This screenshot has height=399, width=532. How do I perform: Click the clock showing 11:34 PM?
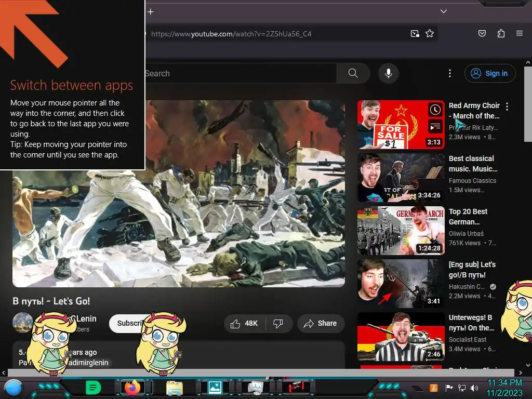(x=504, y=383)
